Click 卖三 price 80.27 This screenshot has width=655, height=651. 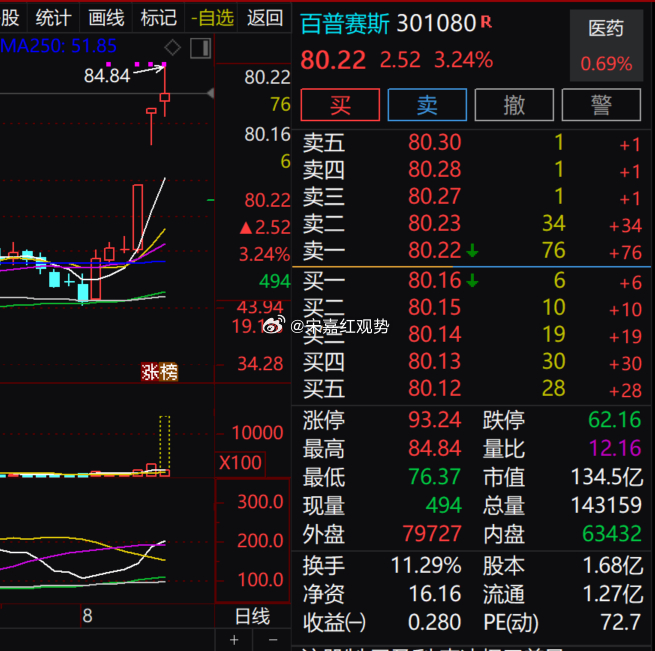(434, 196)
